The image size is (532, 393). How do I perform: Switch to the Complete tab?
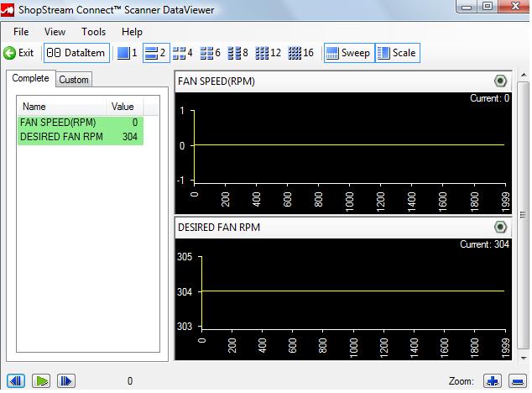click(30, 78)
